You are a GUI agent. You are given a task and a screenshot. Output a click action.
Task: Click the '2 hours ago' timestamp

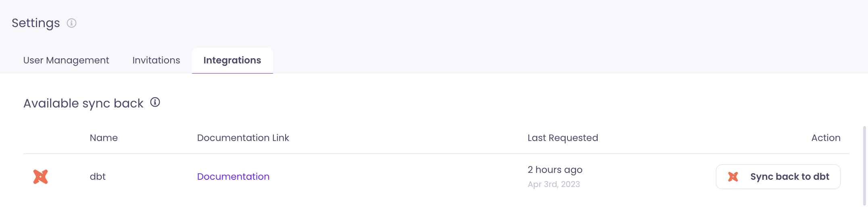click(x=555, y=170)
